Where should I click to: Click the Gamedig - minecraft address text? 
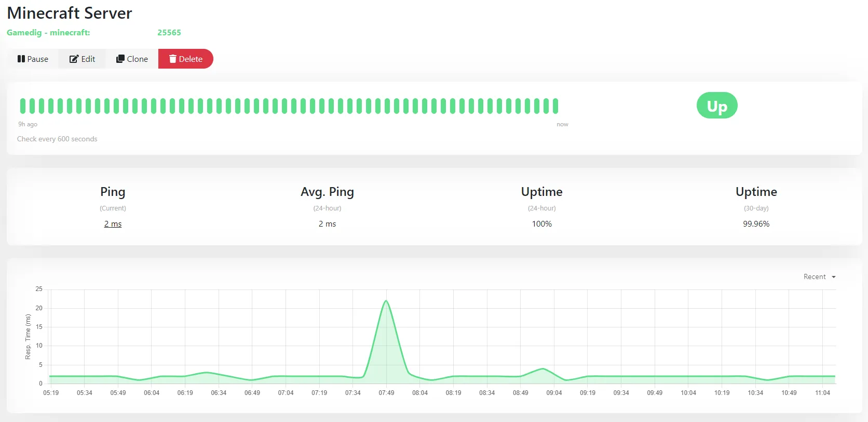tap(48, 32)
